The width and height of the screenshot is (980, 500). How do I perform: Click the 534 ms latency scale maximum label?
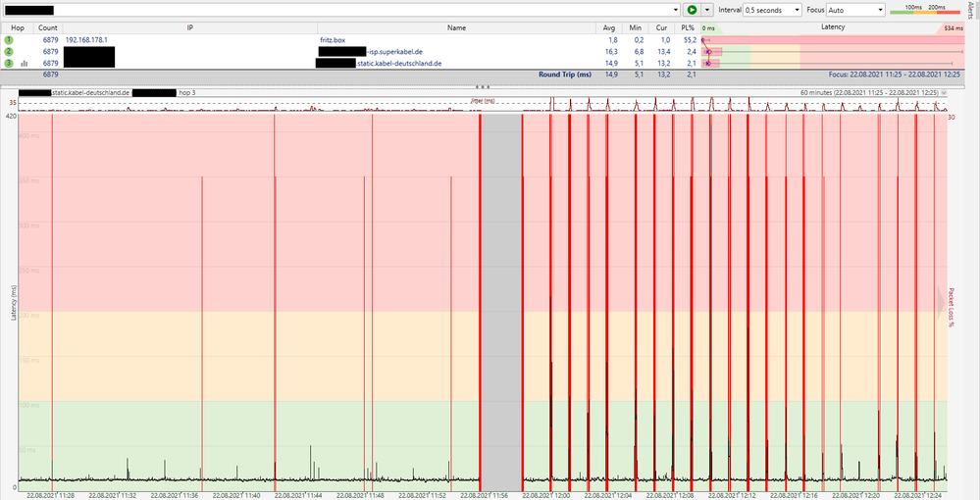[x=954, y=28]
